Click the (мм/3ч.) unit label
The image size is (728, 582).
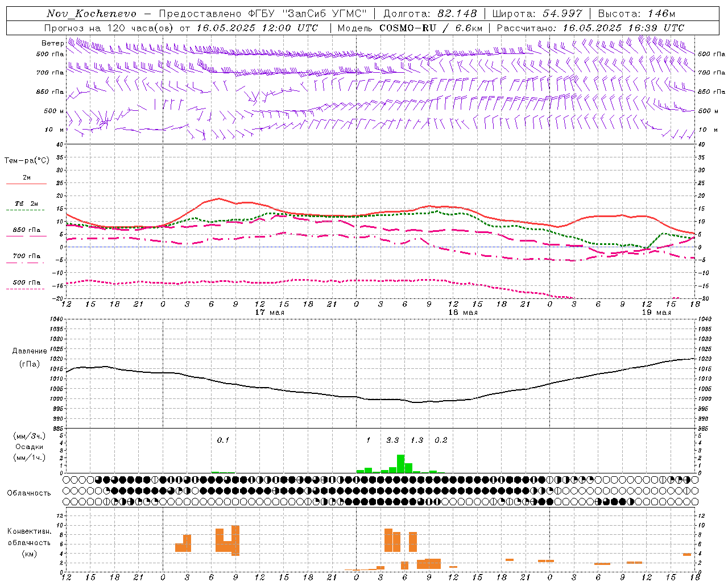30,436
